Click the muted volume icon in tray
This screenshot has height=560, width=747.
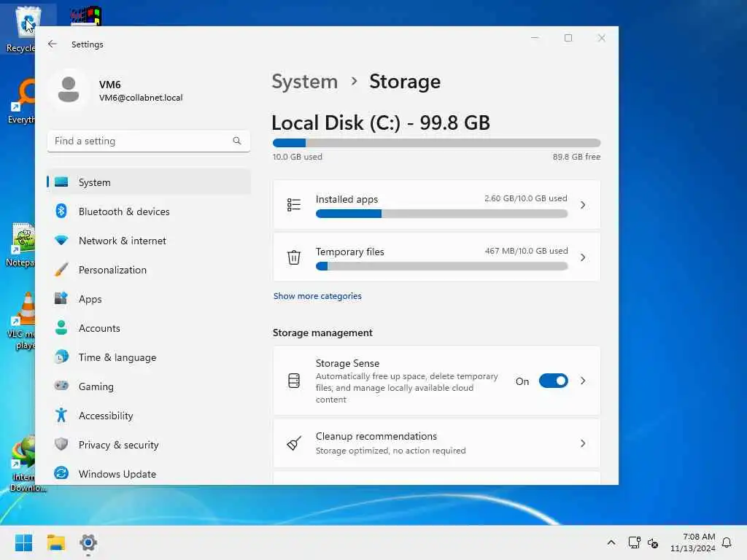pyautogui.click(x=653, y=542)
